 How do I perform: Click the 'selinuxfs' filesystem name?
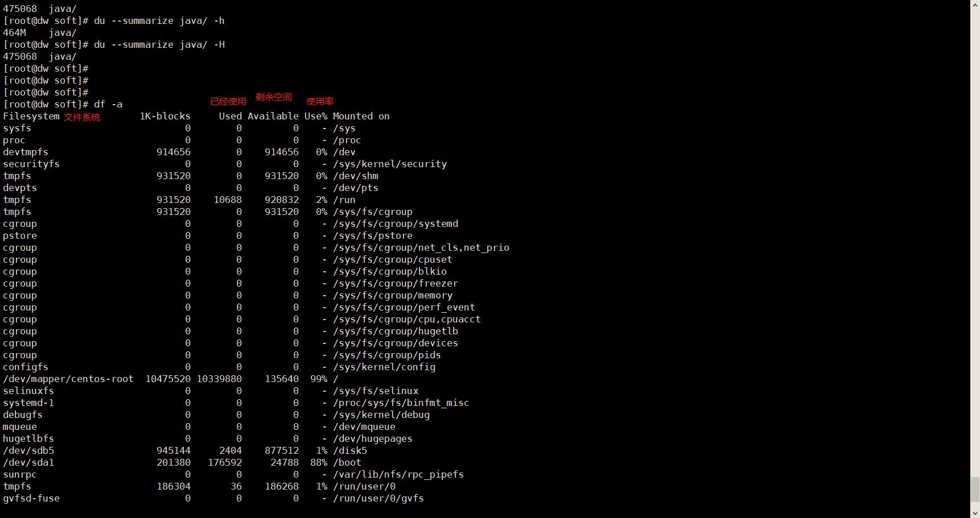coord(28,391)
